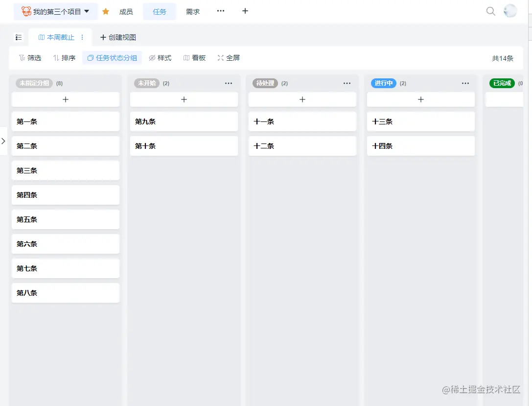The width and height of the screenshot is (532, 406).
Task: Open the 任务状态分组 grouping option
Action: pos(112,58)
